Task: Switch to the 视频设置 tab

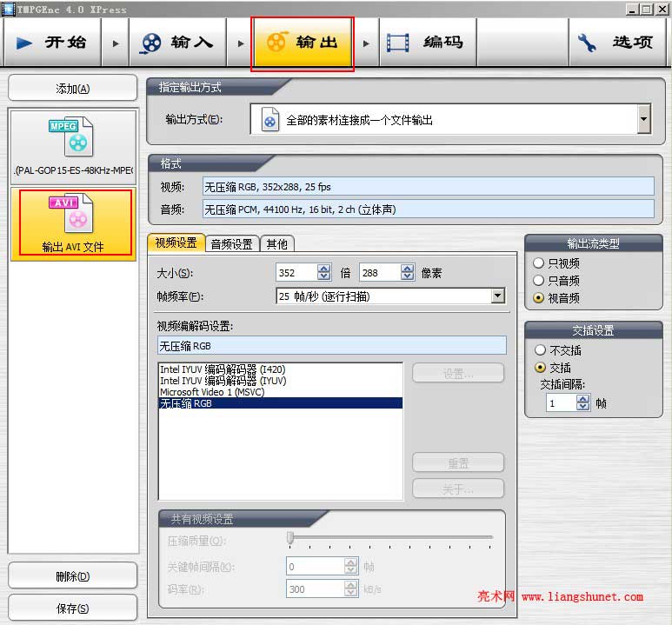Action: point(176,243)
